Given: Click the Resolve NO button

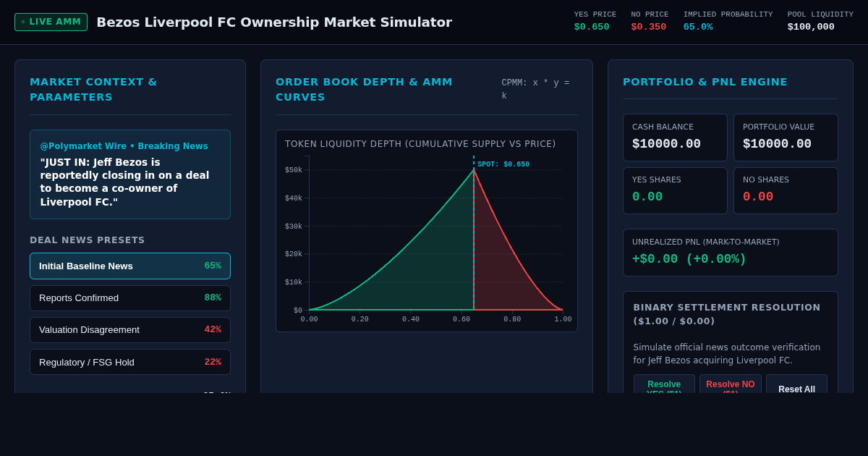Looking at the screenshot, I should pyautogui.click(x=730, y=384).
